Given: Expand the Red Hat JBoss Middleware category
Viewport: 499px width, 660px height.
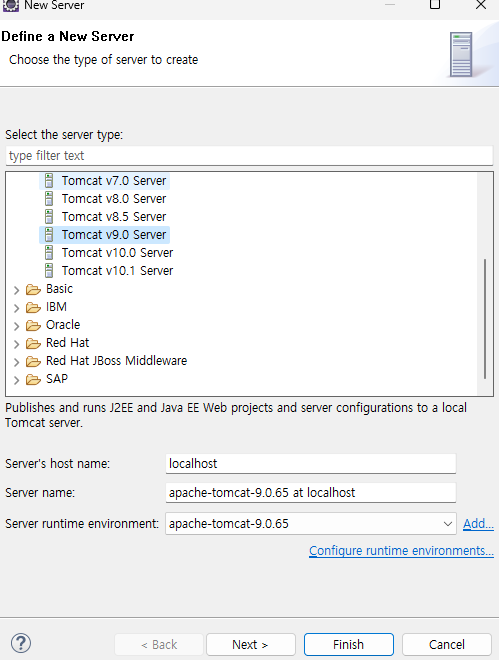Looking at the screenshot, I should 16,362.
